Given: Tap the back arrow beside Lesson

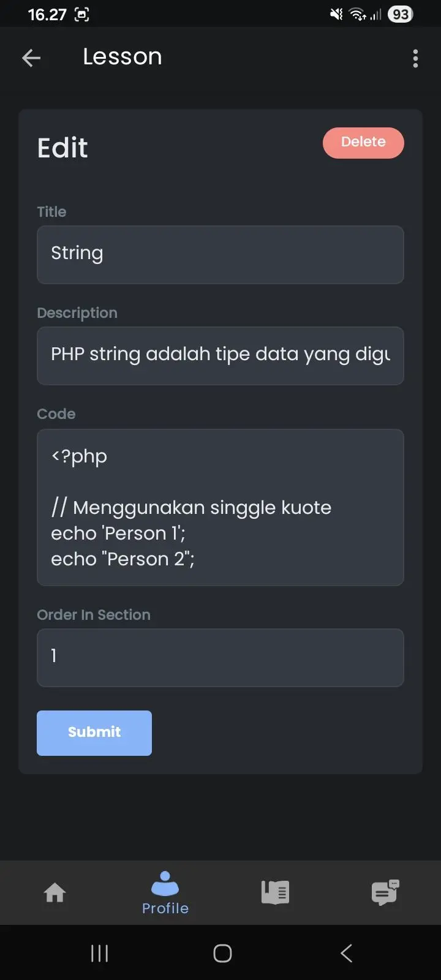Looking at the screenshot, I should [x=31, y=58].
